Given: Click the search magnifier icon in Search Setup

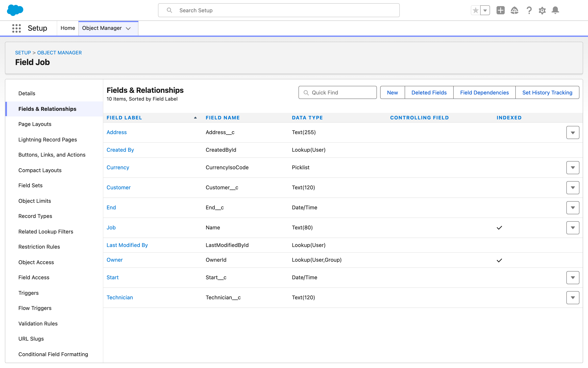Looking at the screenshot, I should click(x=169, y=10).
